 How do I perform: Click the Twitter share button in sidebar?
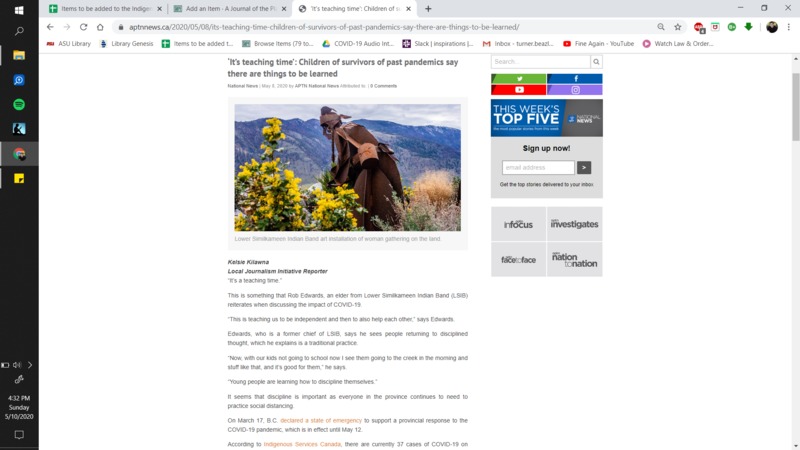point(518,79)
